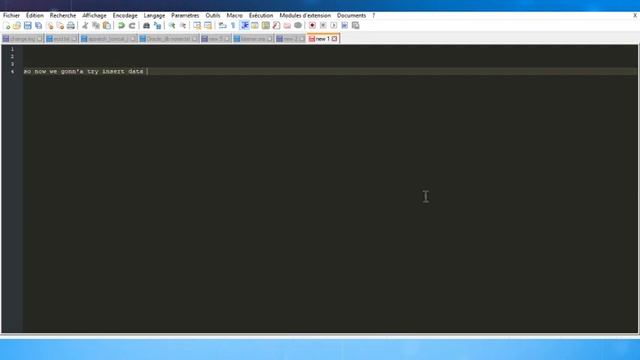
Task: Click line number 1 in the margin
Action: click(12, 49)
